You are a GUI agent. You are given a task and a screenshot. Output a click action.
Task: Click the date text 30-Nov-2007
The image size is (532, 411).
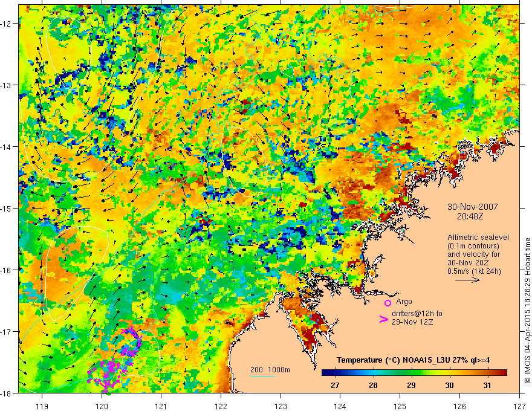pos(472,207)
